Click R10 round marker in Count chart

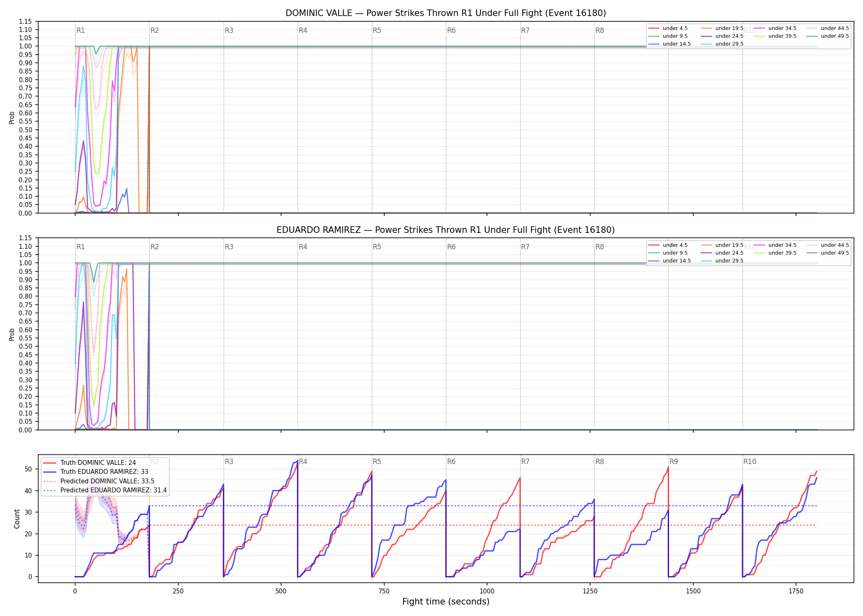pos(750,462)
